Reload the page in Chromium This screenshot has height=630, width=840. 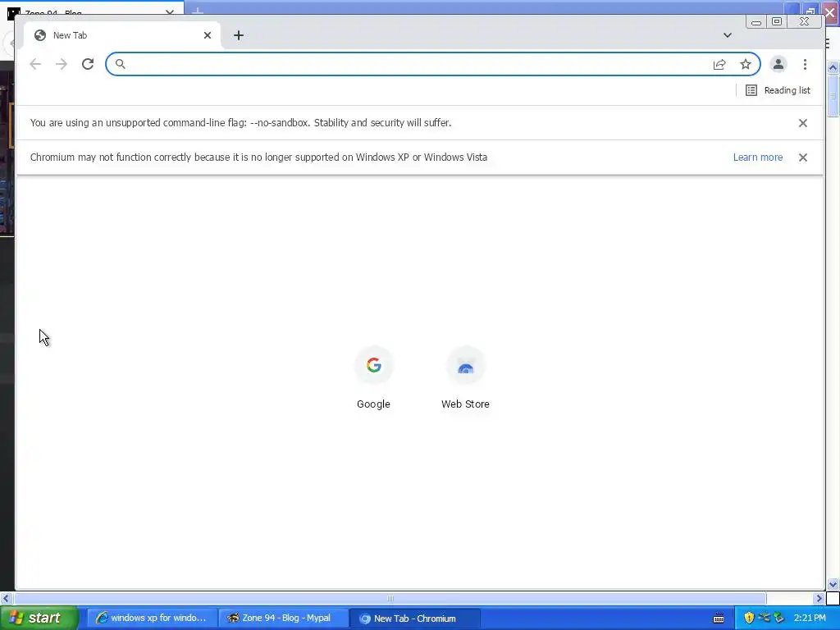88,64
